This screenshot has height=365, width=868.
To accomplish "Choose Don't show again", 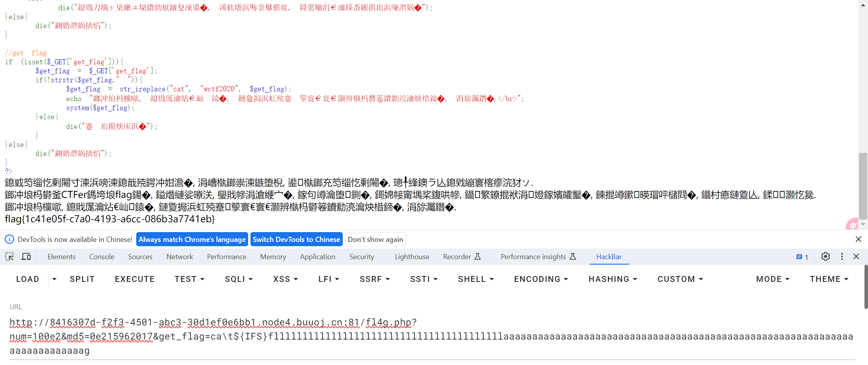I will pyautogui.click(x=375, y=240).
